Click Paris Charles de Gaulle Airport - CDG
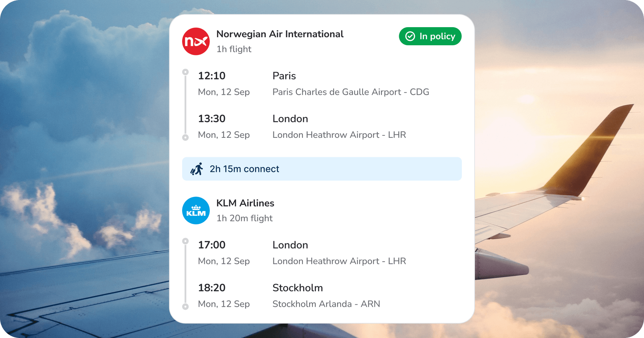Screen dimensions: 644x338 tap(351, 92)
